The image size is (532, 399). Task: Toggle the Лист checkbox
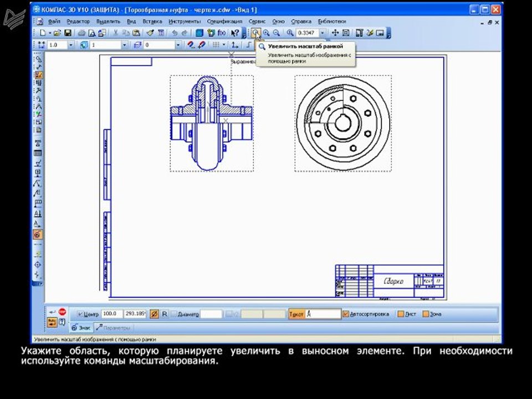click(401, 314)
